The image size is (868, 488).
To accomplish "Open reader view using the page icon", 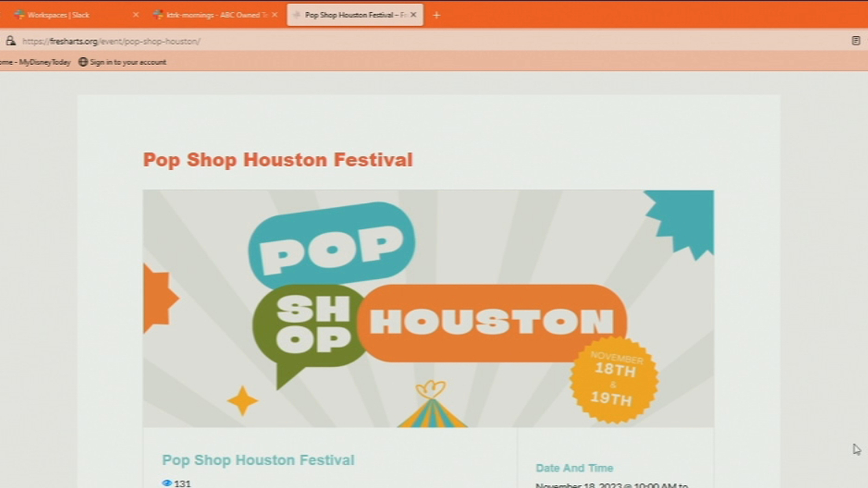I will click(x=856, y=40).
